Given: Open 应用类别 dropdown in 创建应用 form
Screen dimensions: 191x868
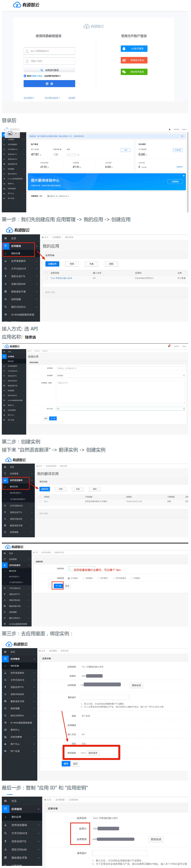Looking at the screenshot, I should 120,375.
